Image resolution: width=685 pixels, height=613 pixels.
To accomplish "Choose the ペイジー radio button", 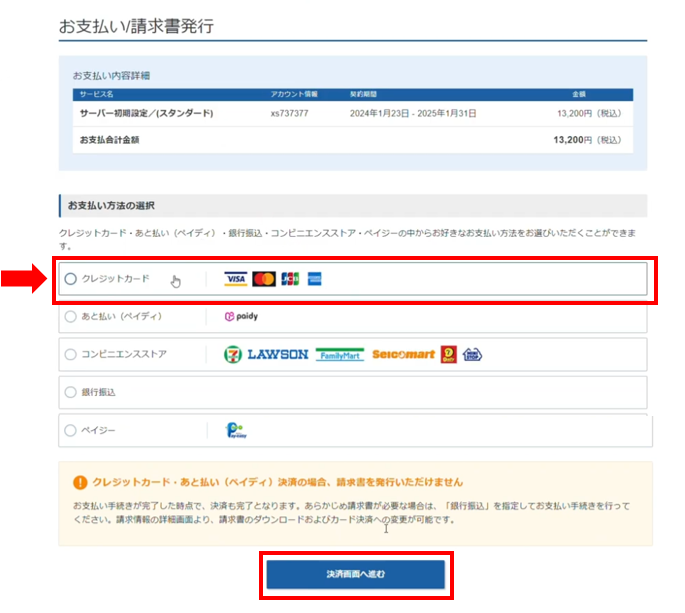I will 70,431.
